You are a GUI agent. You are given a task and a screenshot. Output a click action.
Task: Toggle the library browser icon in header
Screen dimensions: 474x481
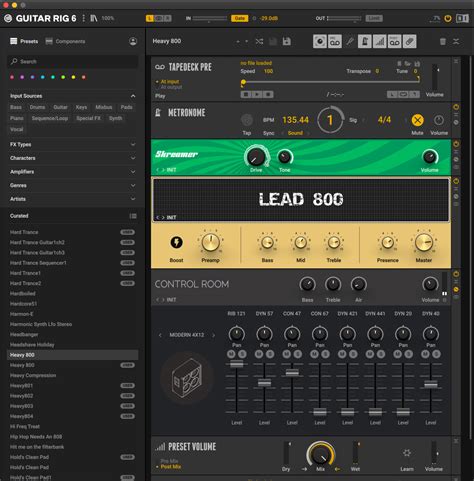[x=94, y=18]
